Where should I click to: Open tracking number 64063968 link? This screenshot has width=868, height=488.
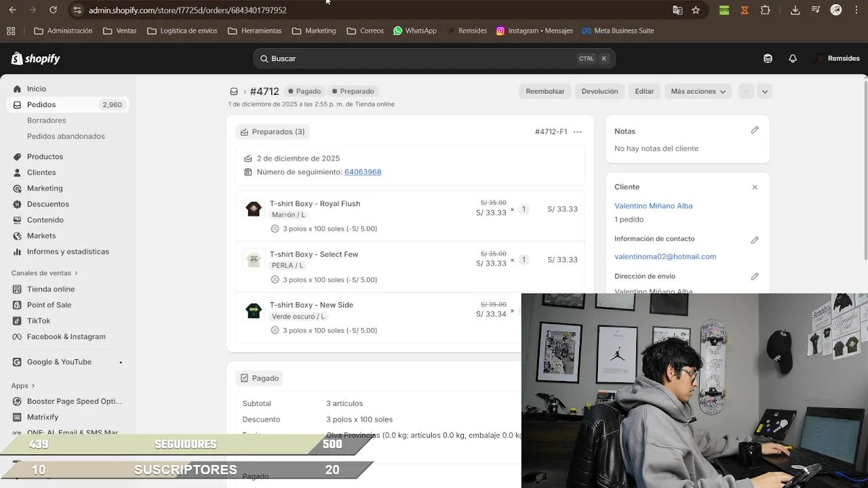363,172
